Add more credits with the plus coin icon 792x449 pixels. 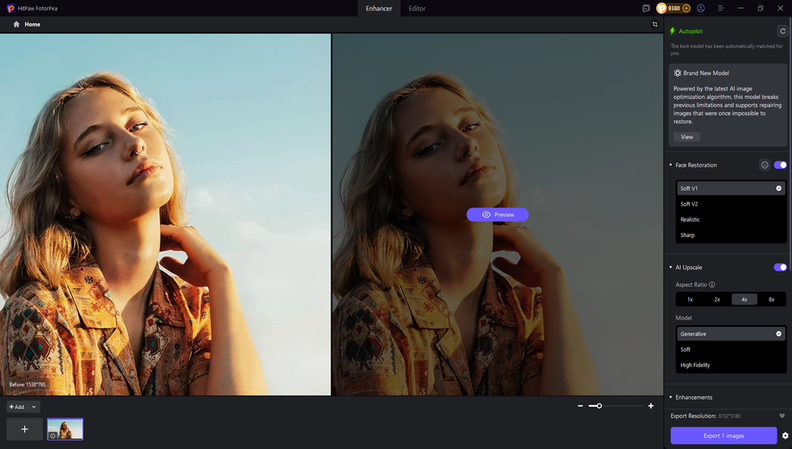[x=686, y=8]
